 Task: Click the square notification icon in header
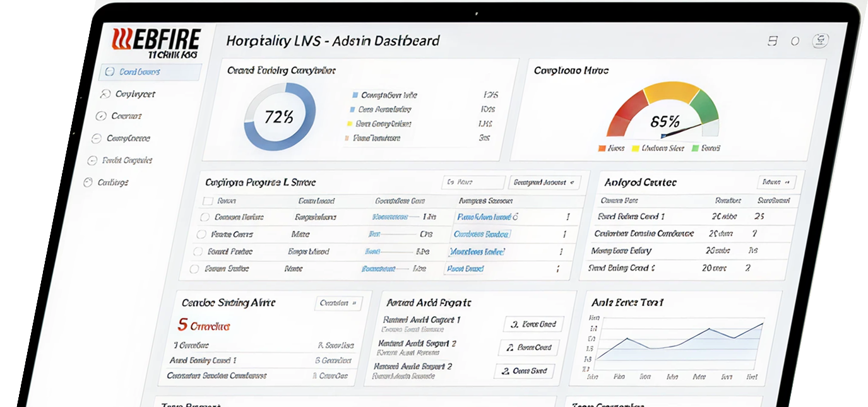(772, 41)
